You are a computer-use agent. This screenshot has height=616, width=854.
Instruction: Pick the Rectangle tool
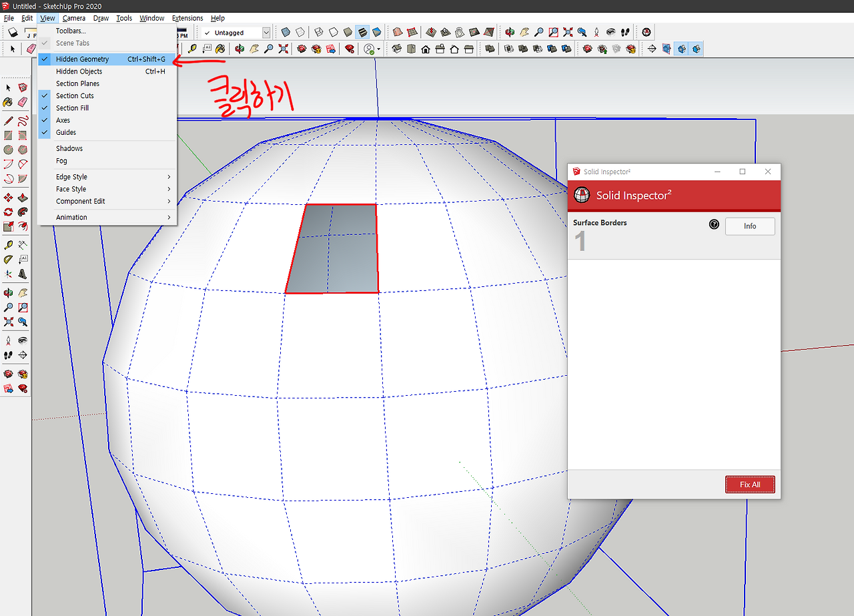(9, 133)
